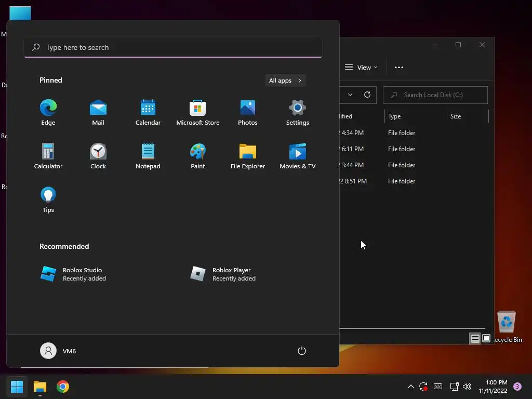The image size is (532, 399).
Task: Open Microsoft Store
Action: [x=198, y=113]
